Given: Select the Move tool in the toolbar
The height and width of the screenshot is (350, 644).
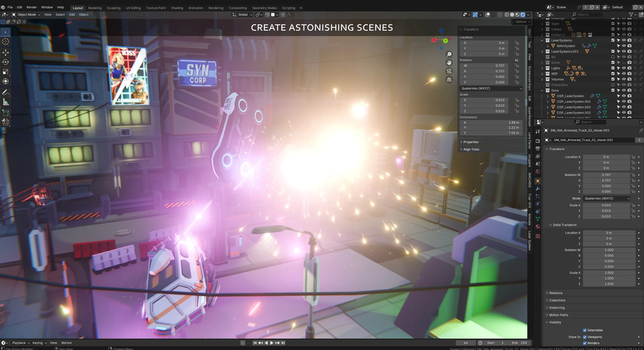Looking at the screenshot, I should coord(5,53).
